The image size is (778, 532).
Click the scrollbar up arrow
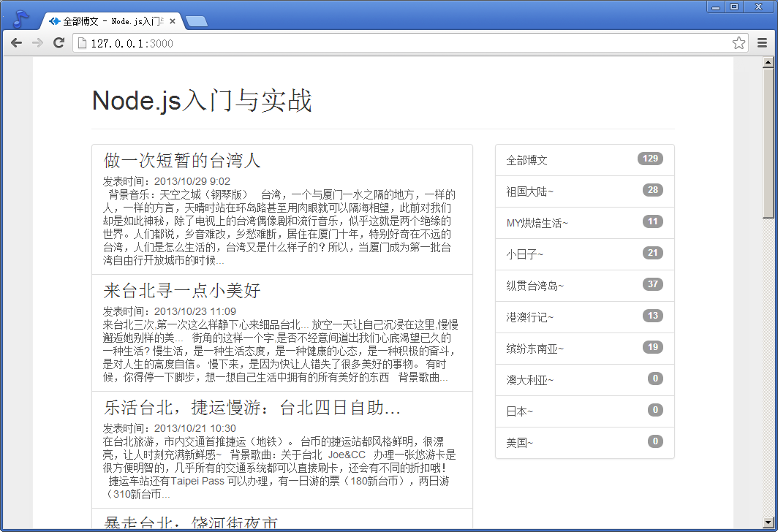tap(768, 62)
